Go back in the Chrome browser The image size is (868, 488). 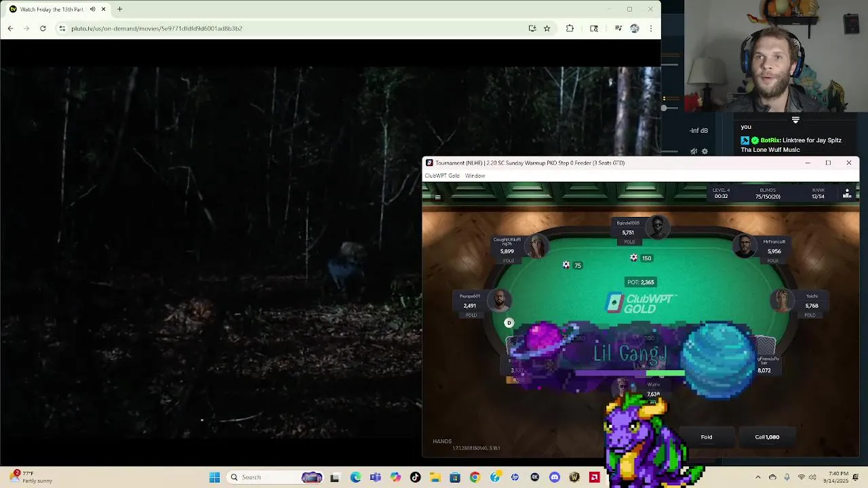pyautogui.click(x=10, y=28)
